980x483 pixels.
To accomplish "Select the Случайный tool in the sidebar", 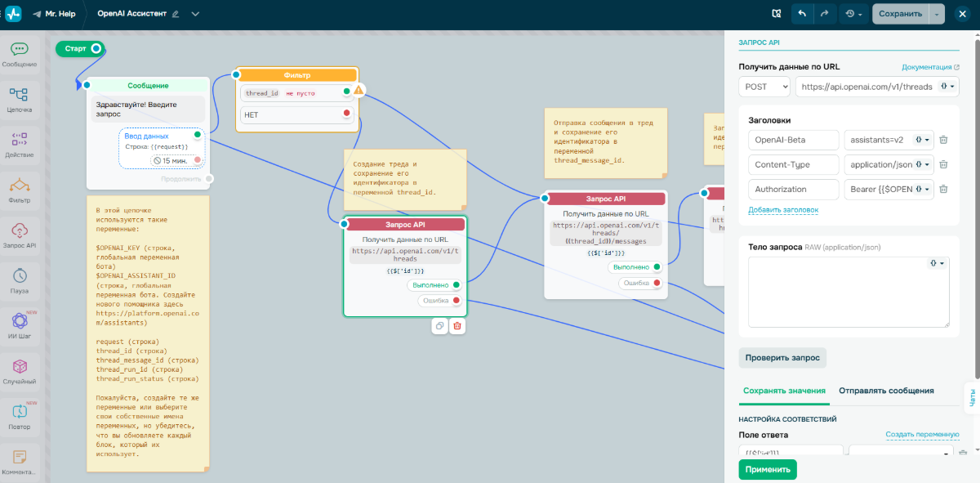I will [20, 372].
